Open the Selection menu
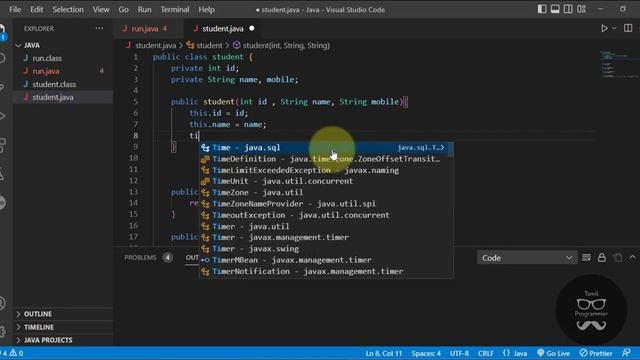 coord(68,9)
